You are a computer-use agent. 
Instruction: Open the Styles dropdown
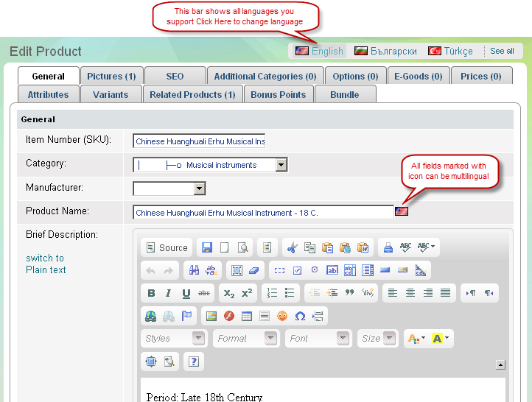coord(173,339)
